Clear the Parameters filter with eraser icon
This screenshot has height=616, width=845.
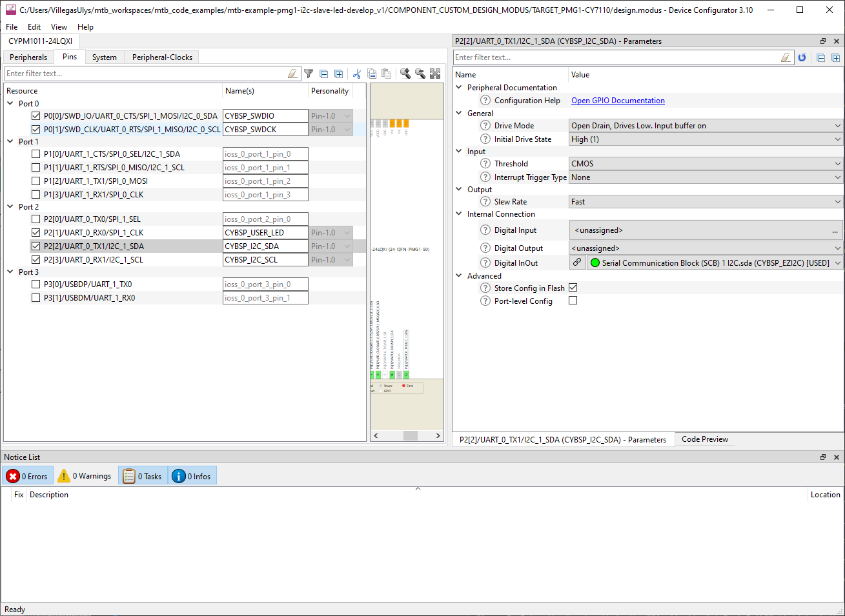coord(786,57)
